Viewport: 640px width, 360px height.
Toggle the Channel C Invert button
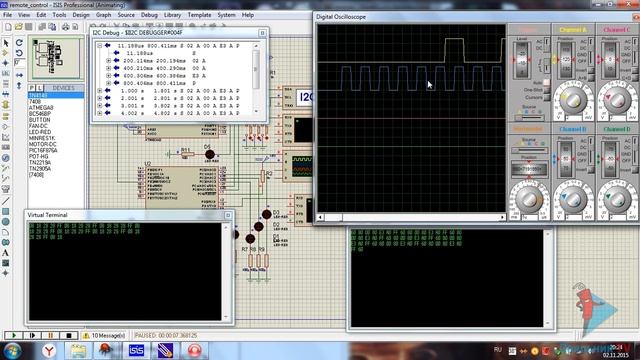pos(635,71)
